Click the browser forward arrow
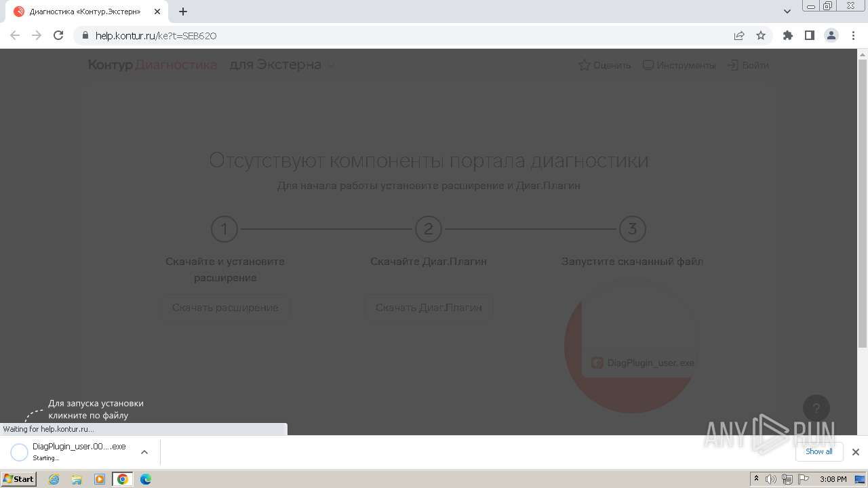868x488 pixels. pos(37,35)
